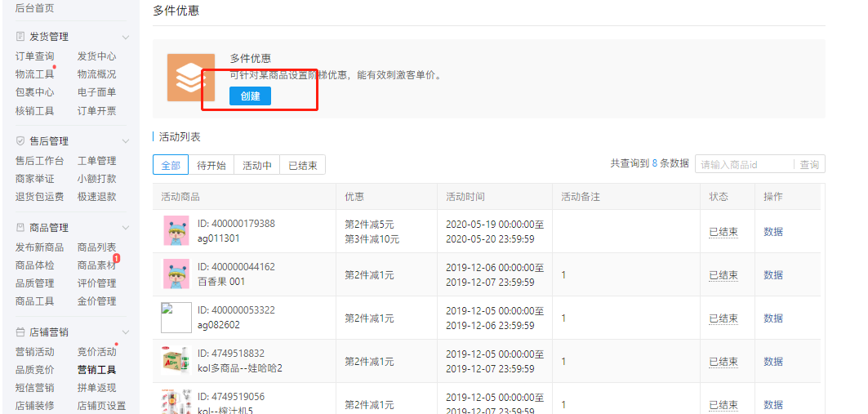Open 包裹中心 in sidebar
Image resolution: width=868 pixels, height=414 pixels.
(35, 92)
